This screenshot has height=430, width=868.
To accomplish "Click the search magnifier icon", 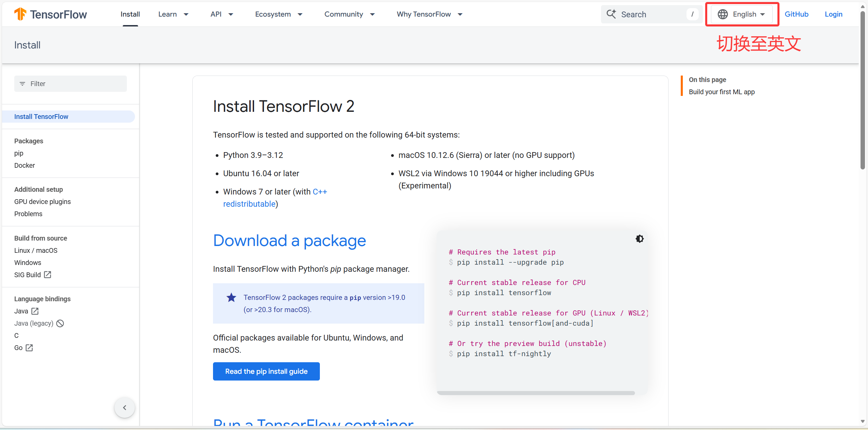I will click(x=611, y=14).
